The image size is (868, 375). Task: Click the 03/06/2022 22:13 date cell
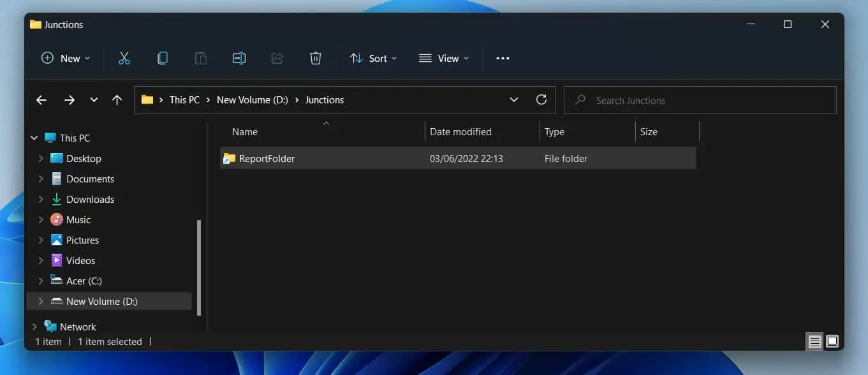[x=466, y=158]
